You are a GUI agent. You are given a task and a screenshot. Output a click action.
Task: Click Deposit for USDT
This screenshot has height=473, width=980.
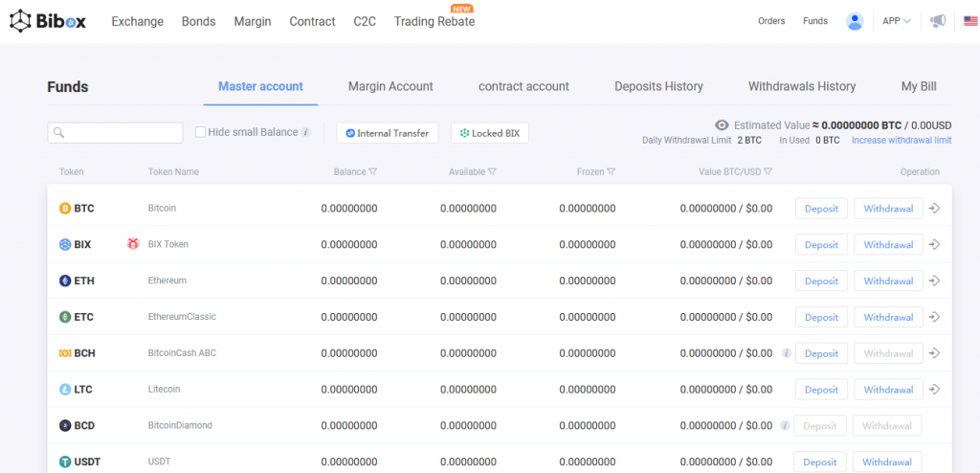pyautogui.click(x=820, y=462)
